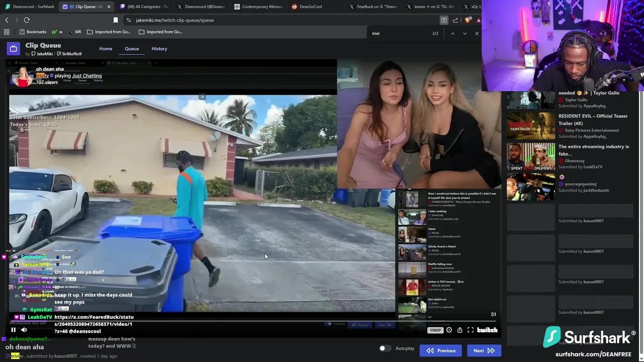Screen dimensions: 644x362
Task: Go back with the browser back arrow
Action: point(7,20)
